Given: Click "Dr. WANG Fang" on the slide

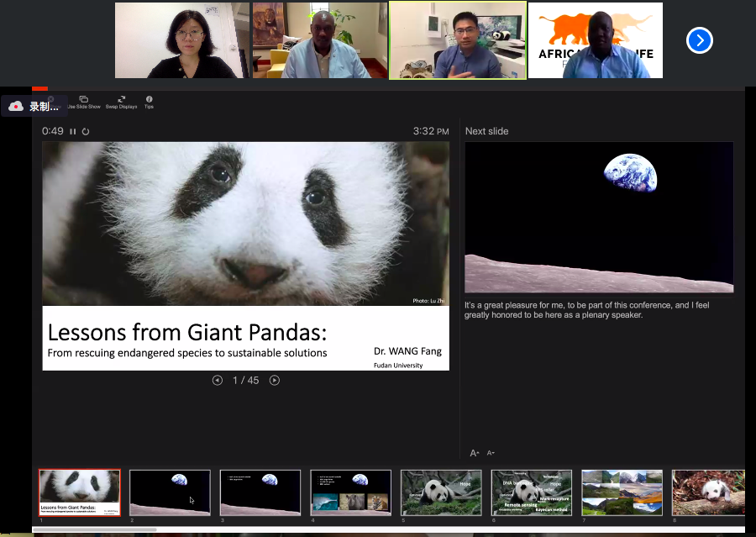Looking at the screenshot, I should click(407, 351).
